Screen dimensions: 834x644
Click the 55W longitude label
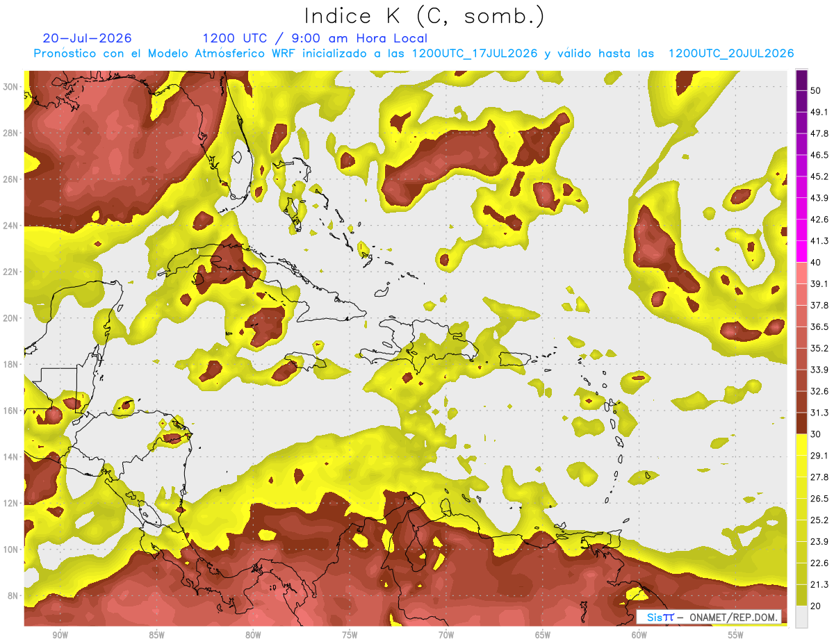tap(736, 635)
